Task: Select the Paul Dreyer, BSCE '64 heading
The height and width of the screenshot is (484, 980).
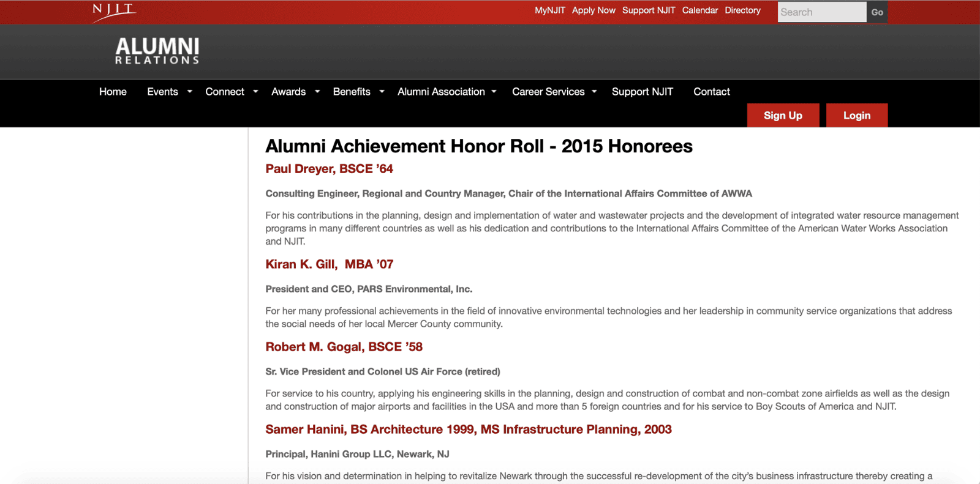Action: point(329,169)
